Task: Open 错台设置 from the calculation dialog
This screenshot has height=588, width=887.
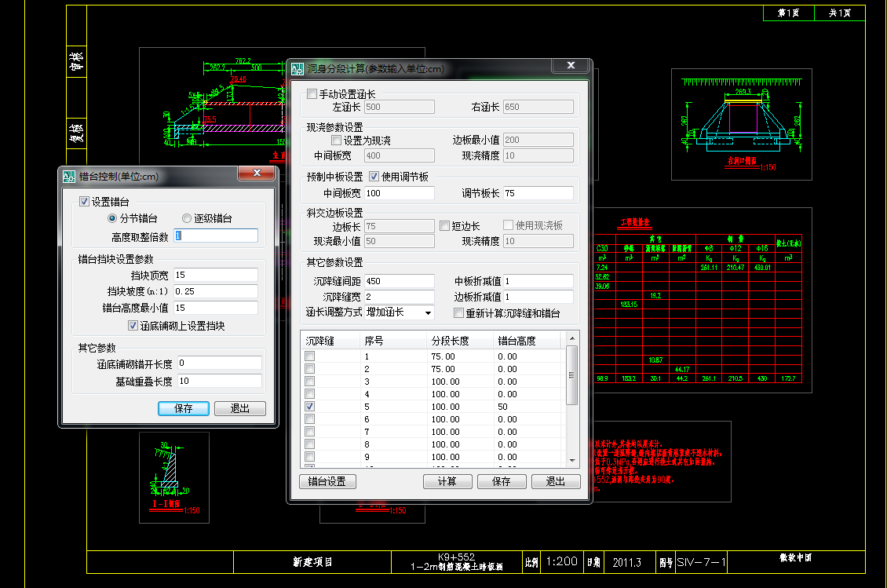Action: point(327,481)
